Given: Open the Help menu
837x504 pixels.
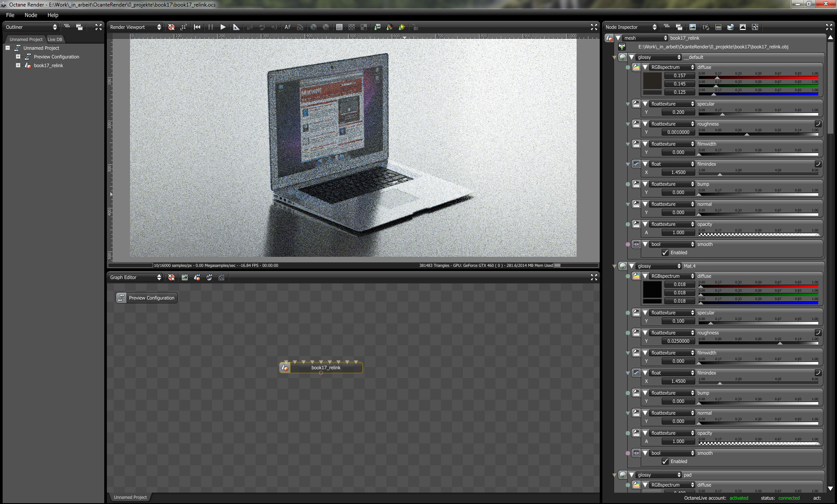Looking at the screenshot, I should pos(53,15).
